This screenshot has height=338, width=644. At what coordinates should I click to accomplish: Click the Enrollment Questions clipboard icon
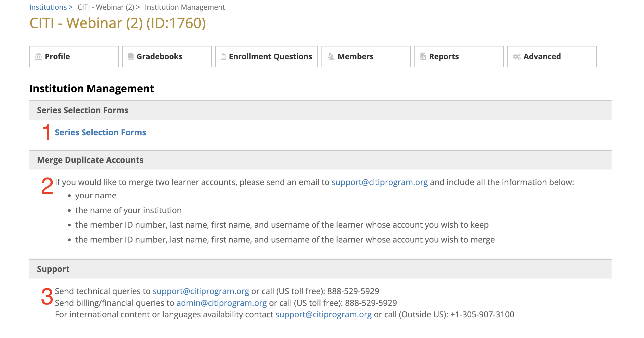pos(223,56)
